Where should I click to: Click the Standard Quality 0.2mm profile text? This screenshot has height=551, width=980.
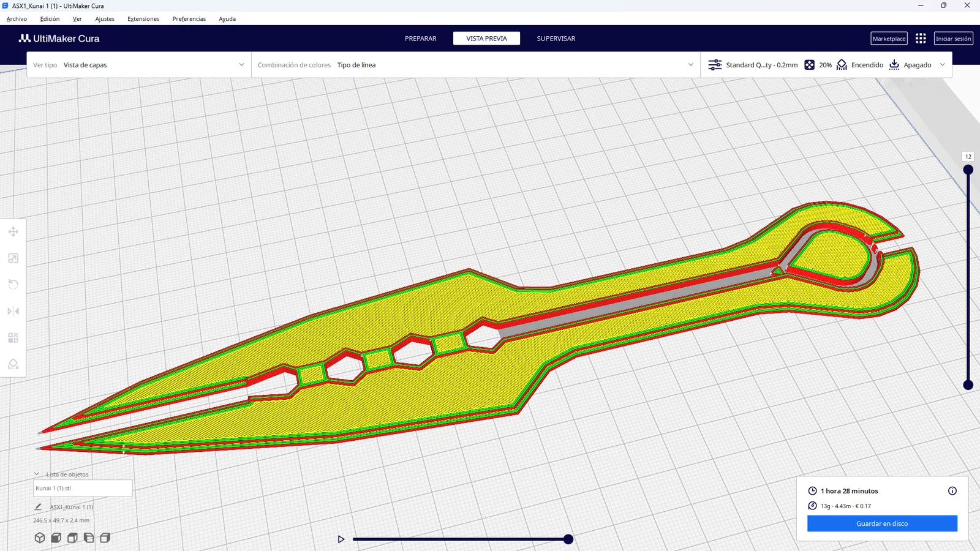click(762, 65)
